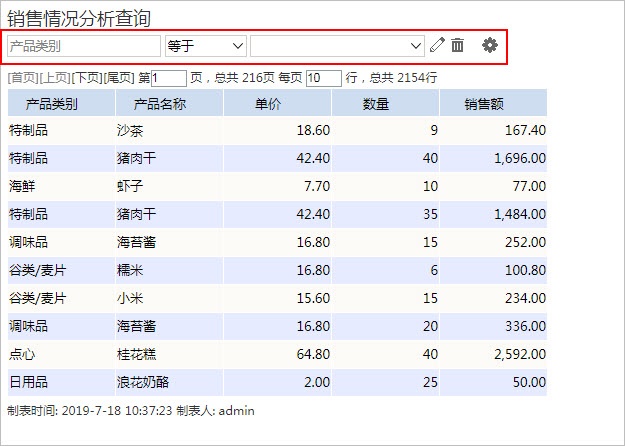
Task: Click the 虾子 product name cell
Action: point(169,187)
